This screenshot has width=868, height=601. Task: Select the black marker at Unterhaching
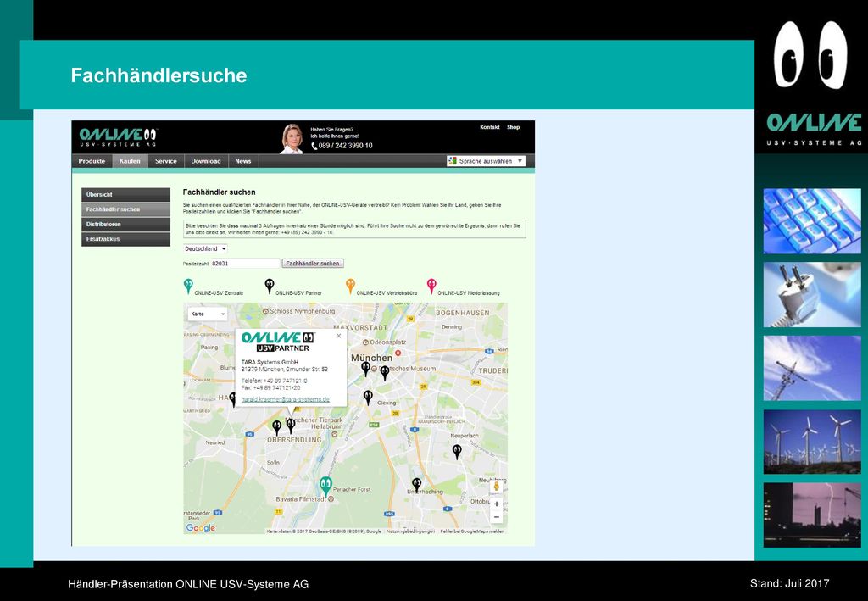pos(417,486)
